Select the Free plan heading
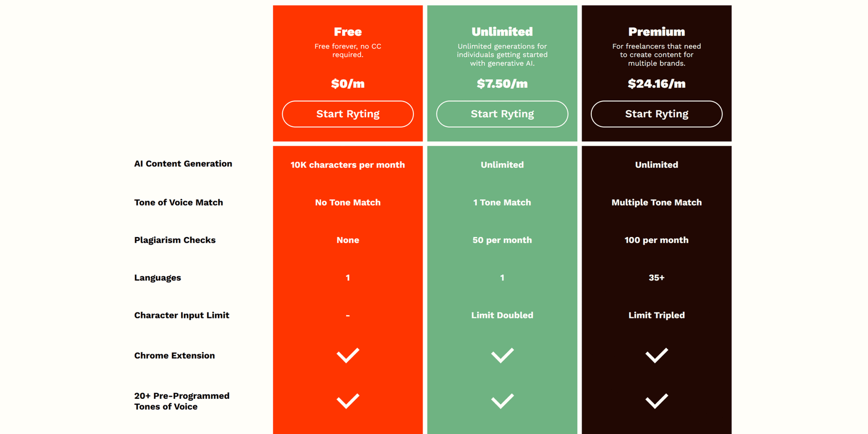 tap(348, 31)
